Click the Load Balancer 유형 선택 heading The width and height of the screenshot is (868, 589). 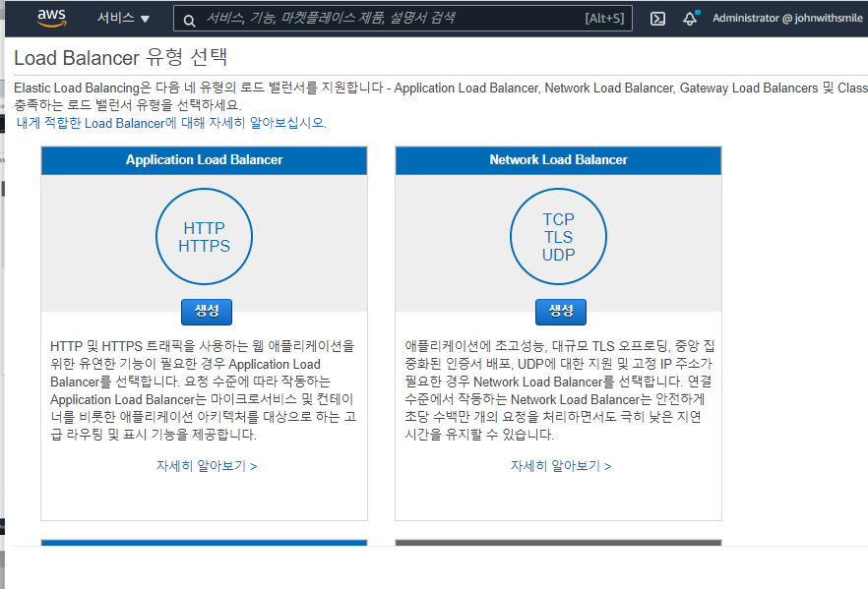coord(121,57)
